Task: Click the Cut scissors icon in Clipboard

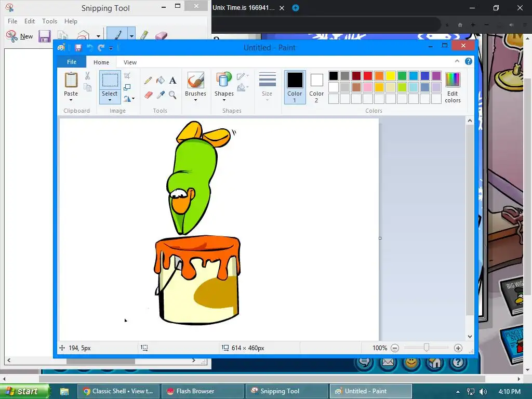Action: click(x=87, y=76)
